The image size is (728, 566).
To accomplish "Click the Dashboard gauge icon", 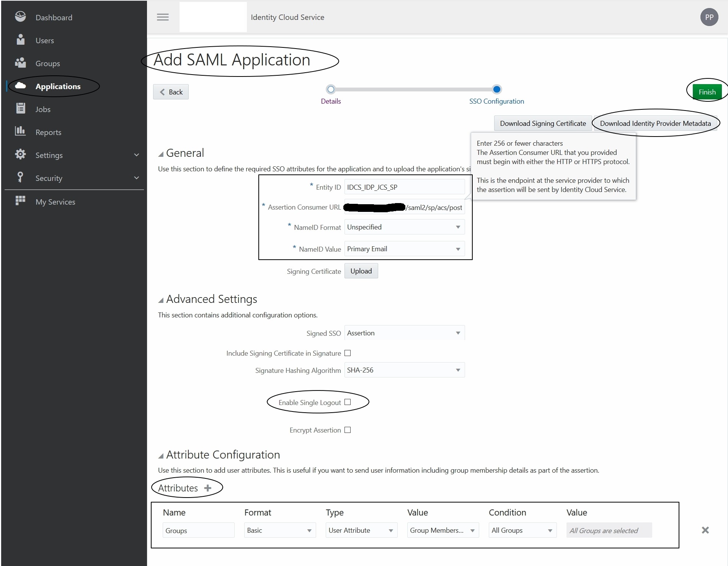I will click(x=20, y=16).
